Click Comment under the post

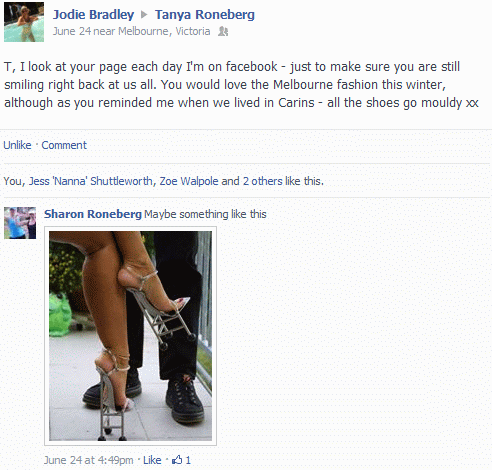pos(64,145)
